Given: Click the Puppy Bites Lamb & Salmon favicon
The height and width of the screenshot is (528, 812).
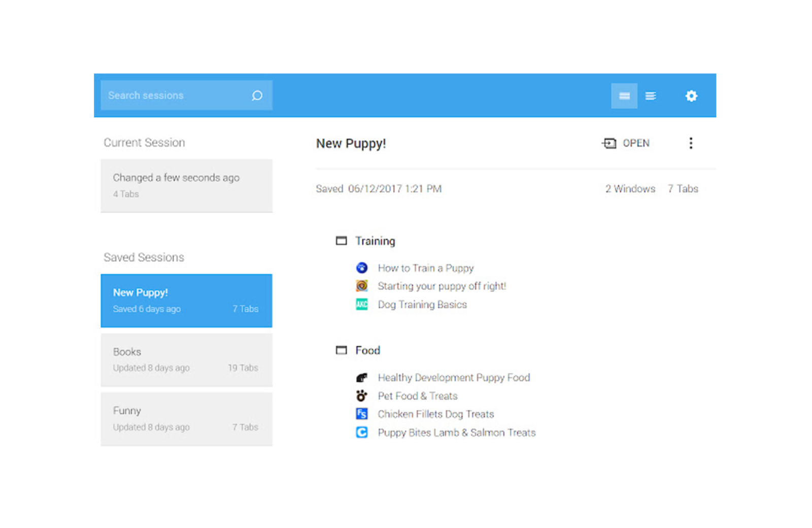Looking at the screenshot, I should 362,432.
